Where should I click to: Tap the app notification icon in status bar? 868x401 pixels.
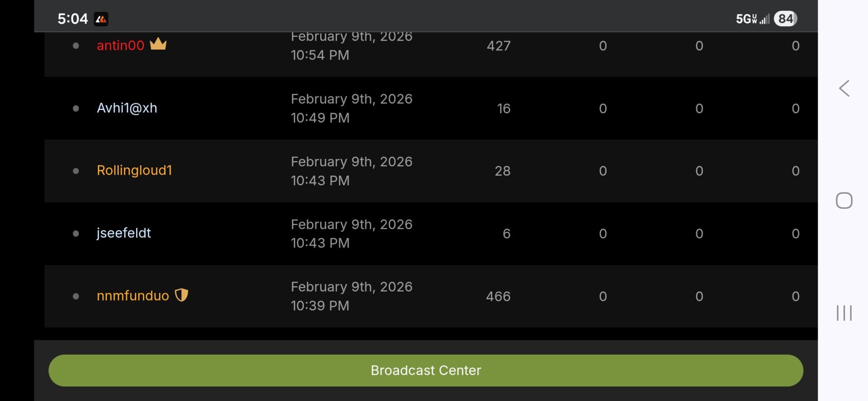click(x=101, y=19)
